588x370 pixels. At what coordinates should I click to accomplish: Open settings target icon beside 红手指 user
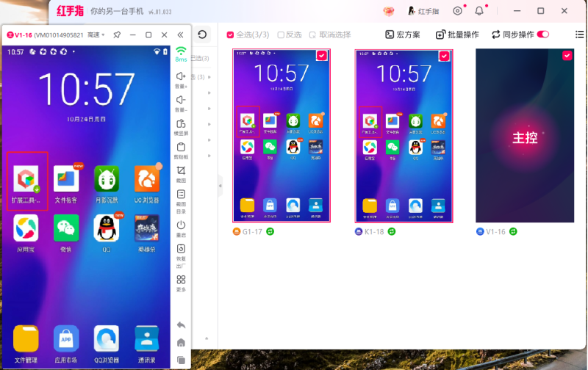457,11
